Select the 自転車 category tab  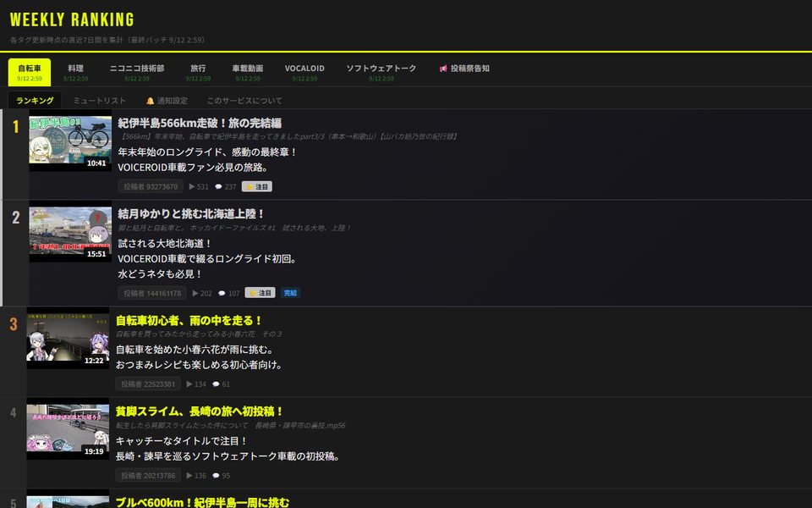click(x=30, y=73)
